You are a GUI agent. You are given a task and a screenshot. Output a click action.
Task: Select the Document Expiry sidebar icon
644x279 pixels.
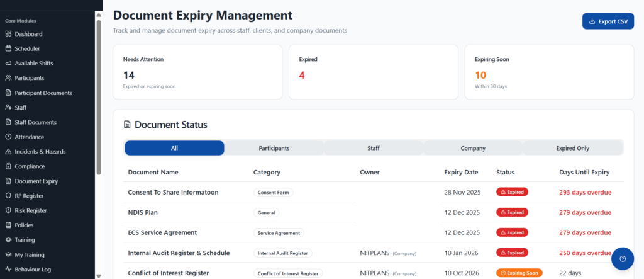pos(8,181)
